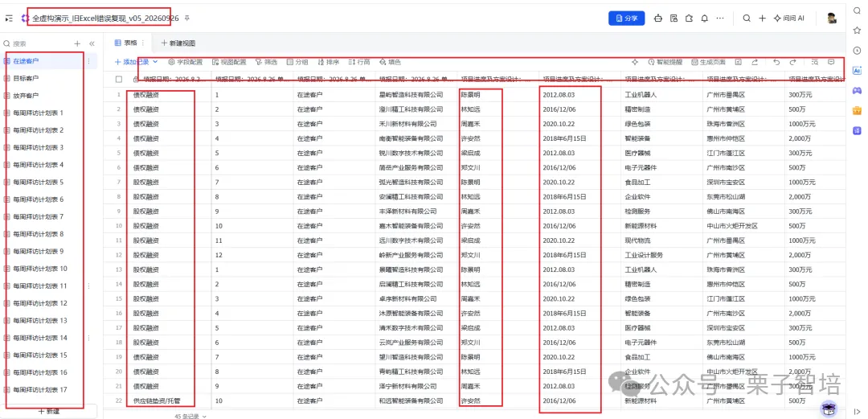Image resolution: width=868 pixels, height=419 pixels.
Task: Open the comments icon in table toolbar
Action: coord(831,62)
